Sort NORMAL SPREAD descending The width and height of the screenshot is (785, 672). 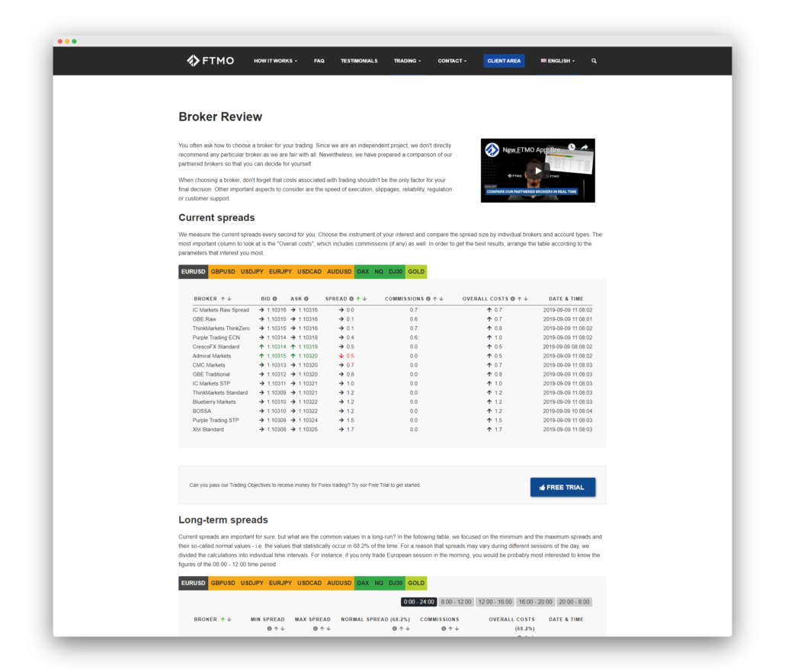pyautogui.click(x=408, y=629)
